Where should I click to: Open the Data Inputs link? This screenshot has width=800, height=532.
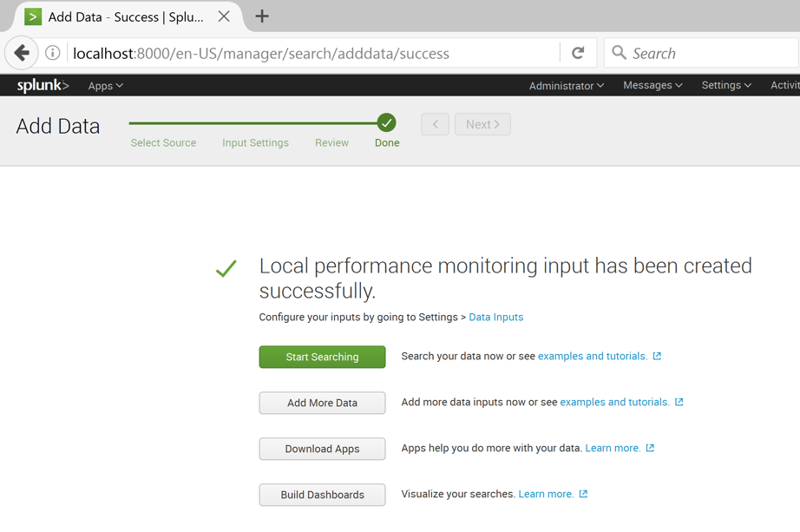[x=496, y=317]
